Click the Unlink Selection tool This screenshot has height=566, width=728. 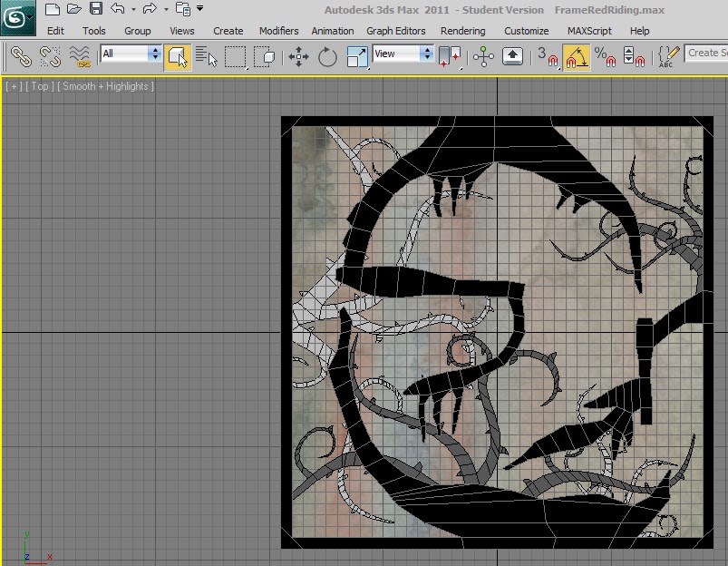[50, 56]
